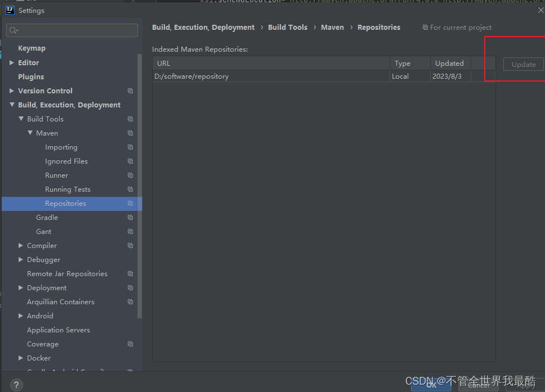545x392 pixels.
Task: Click project-level icon beside Gradle
Action: (x=131, y=217)
